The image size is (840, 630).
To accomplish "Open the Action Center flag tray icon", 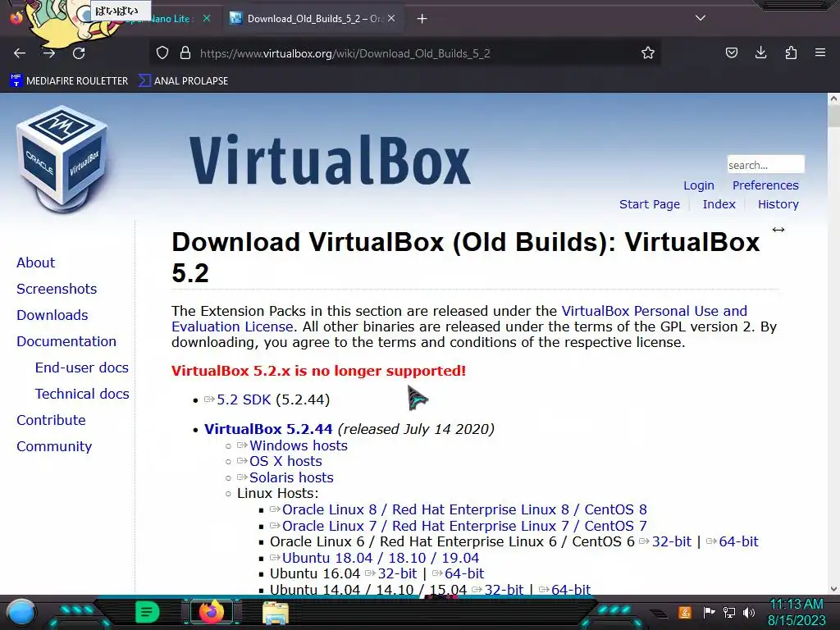I will 710,612.
